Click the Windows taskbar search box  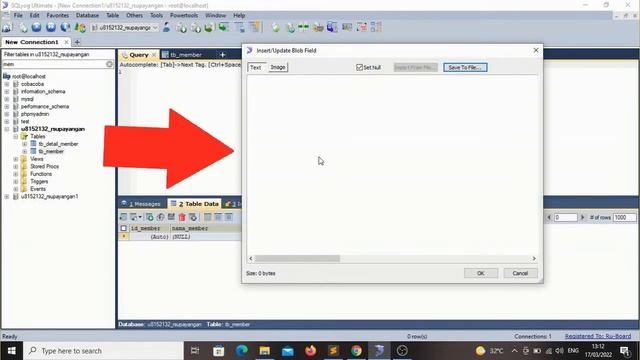point(103,351)
